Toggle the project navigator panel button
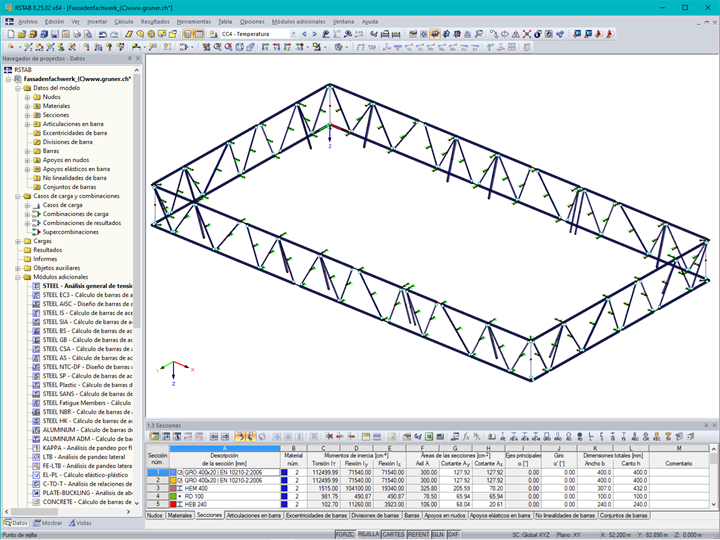720x540 pixels. click(188, 34)
